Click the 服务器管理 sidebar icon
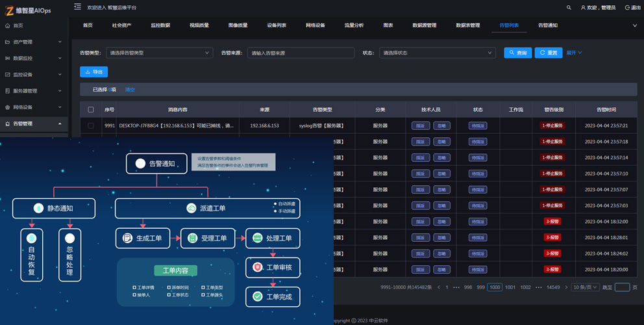The width and height of the screenshot is (644, 325). pyautogui.click(x=8, y=91)
